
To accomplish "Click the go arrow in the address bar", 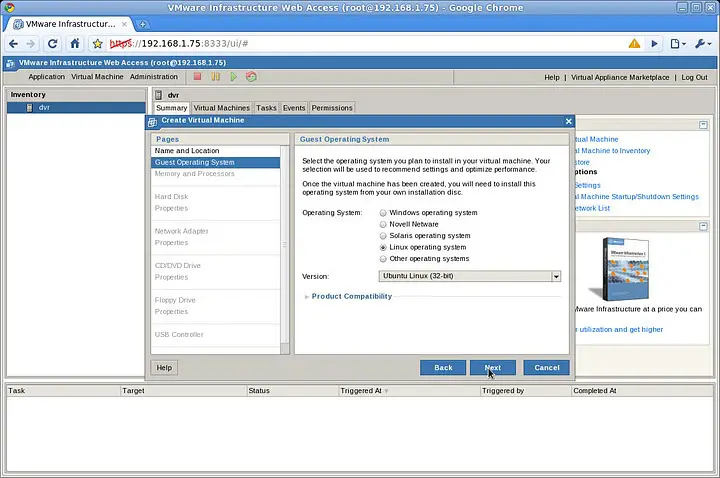I will click(x=654, y=44).
